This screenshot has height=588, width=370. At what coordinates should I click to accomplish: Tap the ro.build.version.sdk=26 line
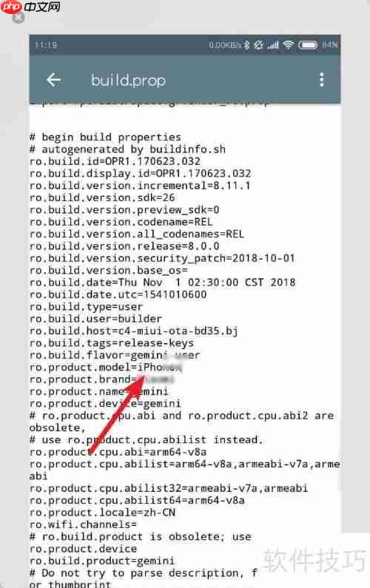pos(102,197)
